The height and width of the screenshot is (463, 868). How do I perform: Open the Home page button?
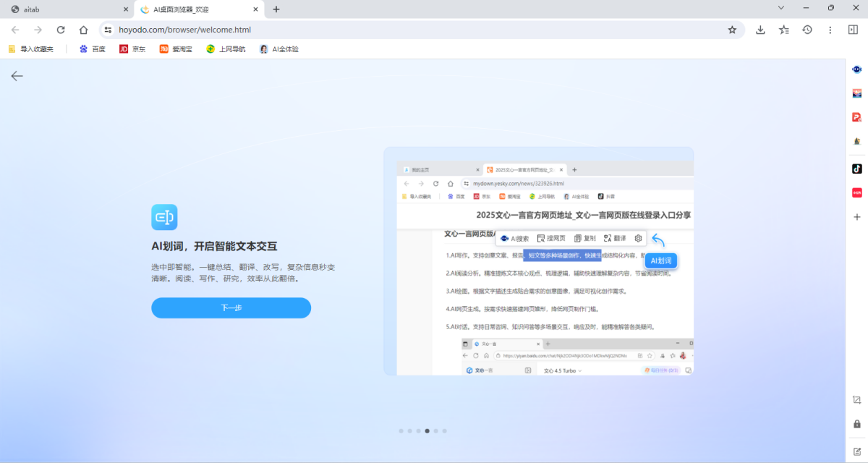(x=84, y=30)
